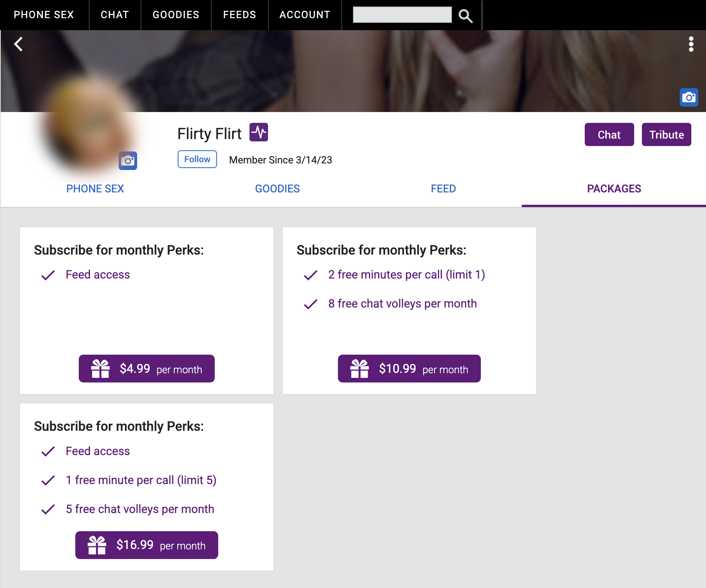Click 'Member Since 3/14/23' text
The height and width of the screenshot is (588, 706).
click(280, 160)
